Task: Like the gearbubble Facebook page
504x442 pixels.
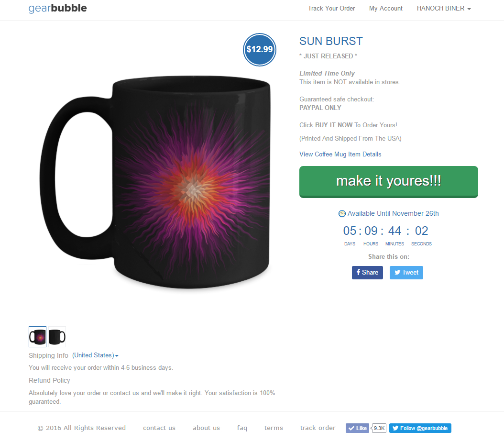Action: point(357,428)
